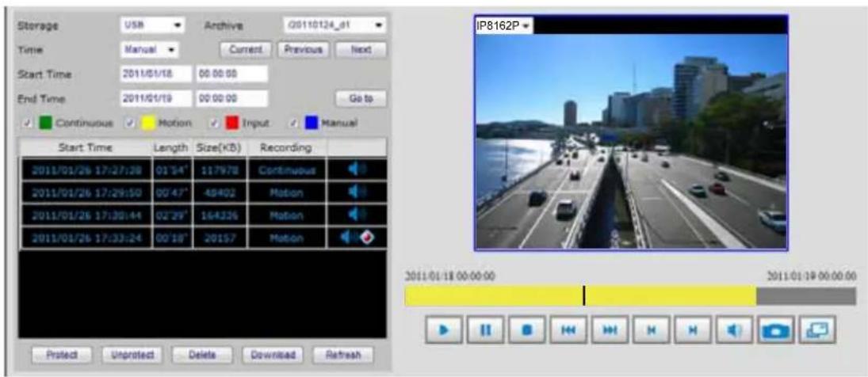Click the Go to button
The height and width of the screenshot is (377, 868).
pos(361,98)
